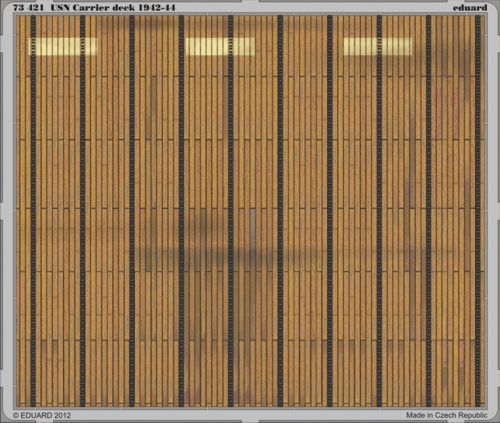Click the "Made in Czech Republic" label
The image size is (500, 423).
[x=447, y=415]
